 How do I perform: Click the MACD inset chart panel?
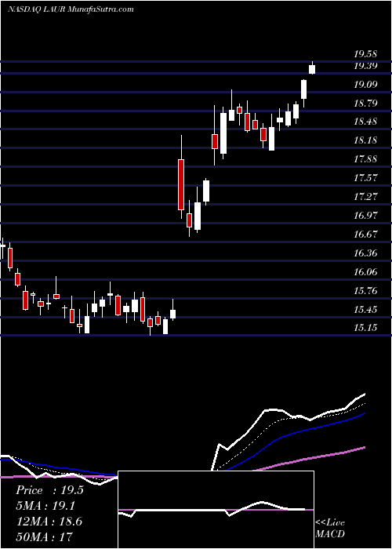216,510
